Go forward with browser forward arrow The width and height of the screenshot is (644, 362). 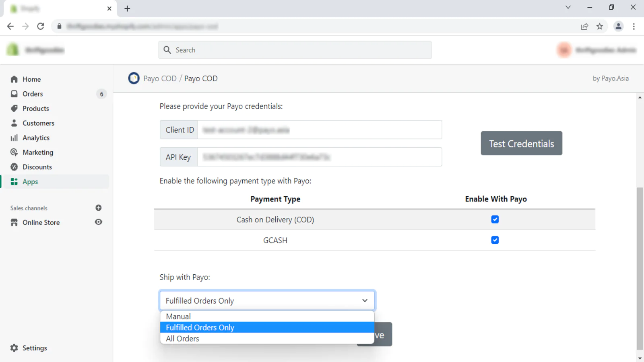pyautogui.click(x=25, y=26)
